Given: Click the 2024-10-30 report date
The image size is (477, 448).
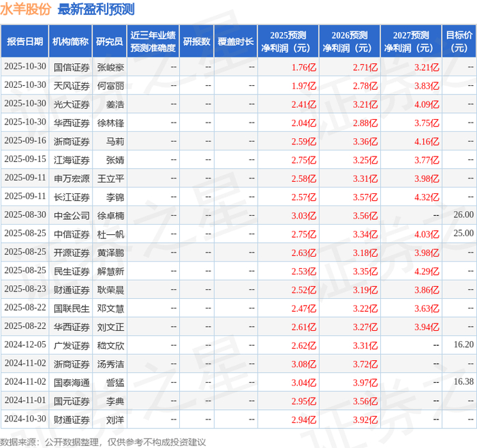Looking at the screenshot, I should click(25, 419).
